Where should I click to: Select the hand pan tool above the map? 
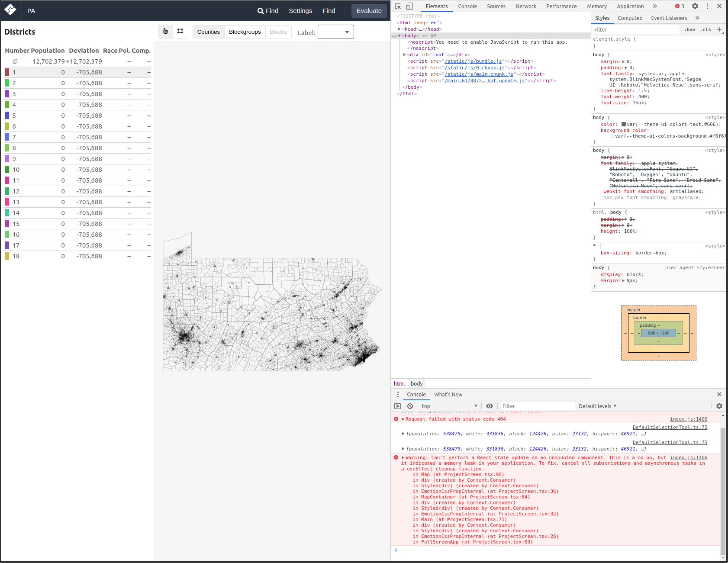pyautogui.click(x=165, y=31)
